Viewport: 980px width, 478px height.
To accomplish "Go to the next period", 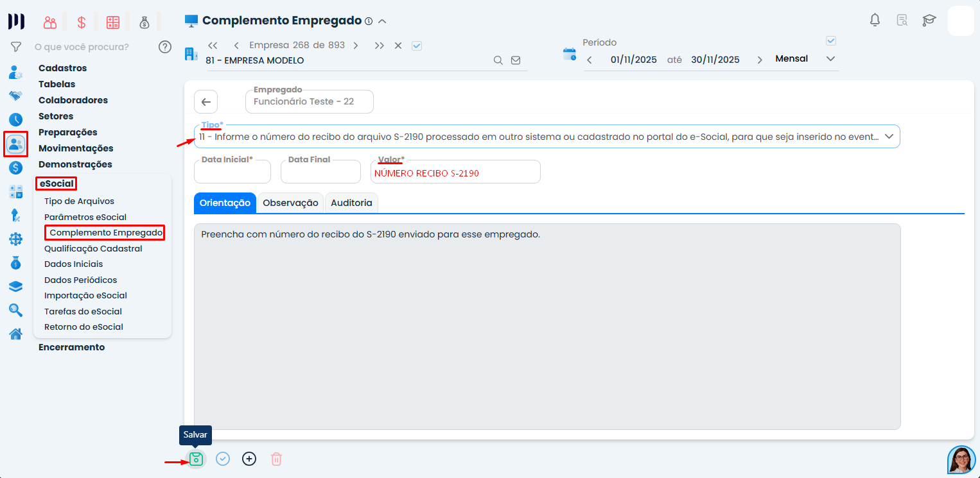I will [760, 60].
